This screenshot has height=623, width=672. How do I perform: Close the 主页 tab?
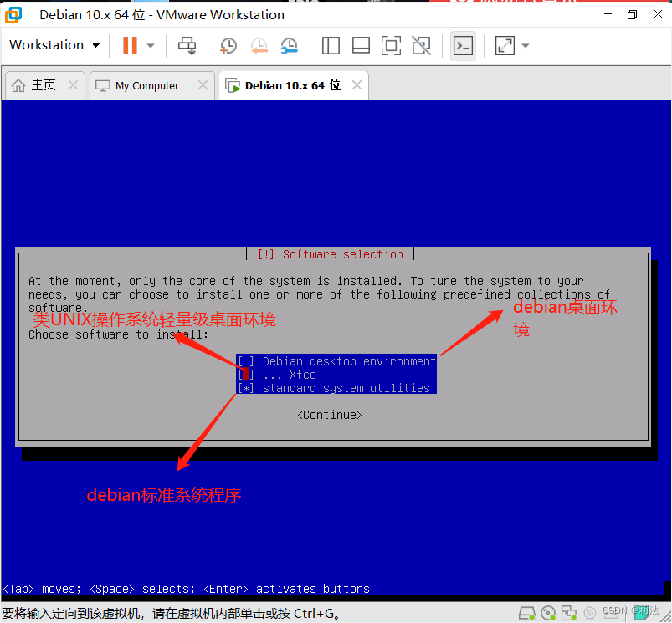tap(74, 84)
